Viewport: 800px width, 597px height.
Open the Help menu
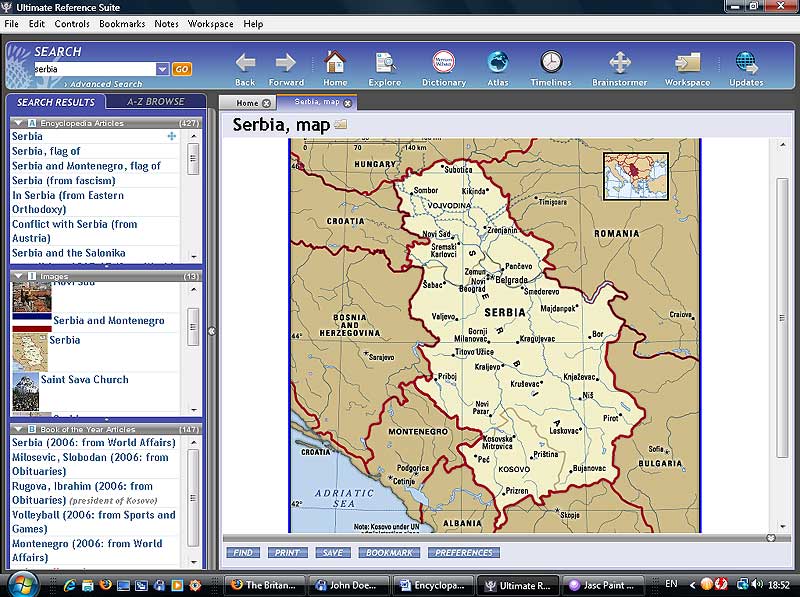point(253,24)
